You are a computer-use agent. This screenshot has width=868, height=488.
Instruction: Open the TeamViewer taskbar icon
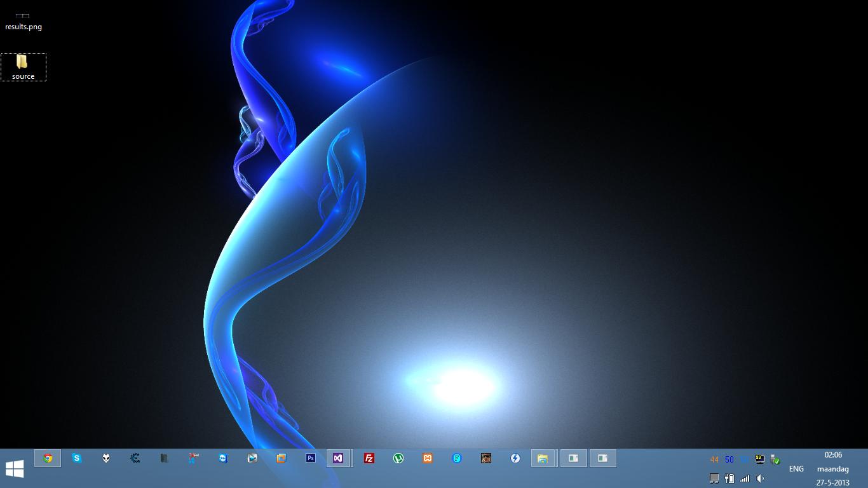[223, 458]
